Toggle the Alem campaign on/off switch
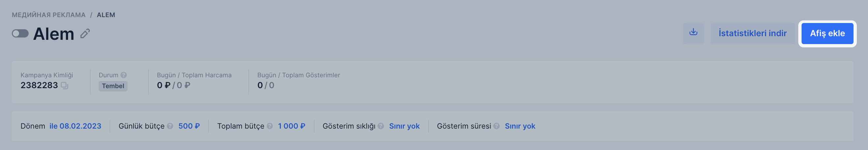This screenshot has height=150, width=868. (20, 33)
